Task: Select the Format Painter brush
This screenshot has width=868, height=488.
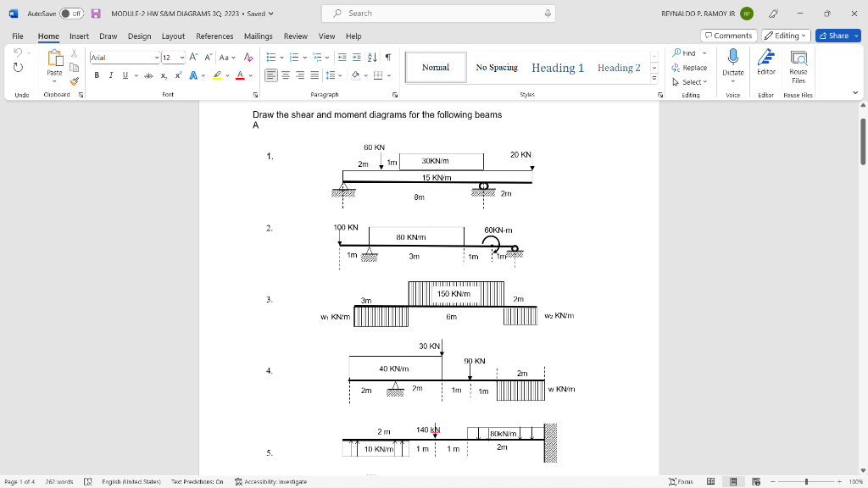Action: [75, 81]
